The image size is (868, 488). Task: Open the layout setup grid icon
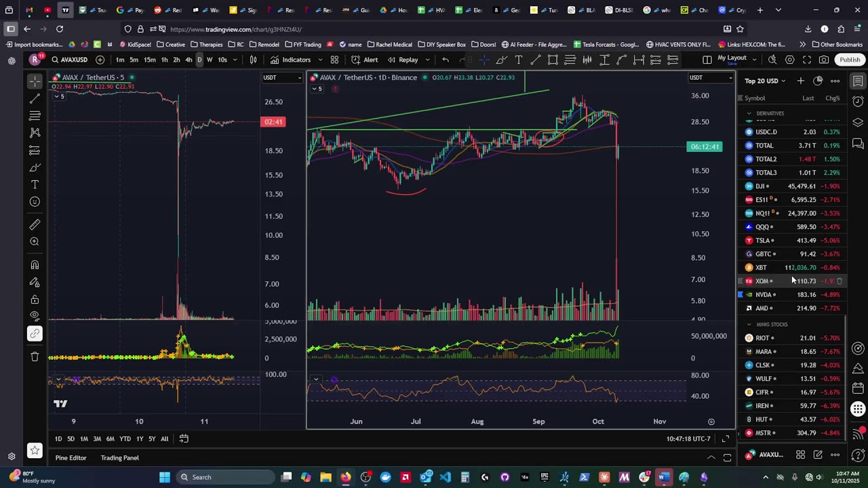[707, 60]
